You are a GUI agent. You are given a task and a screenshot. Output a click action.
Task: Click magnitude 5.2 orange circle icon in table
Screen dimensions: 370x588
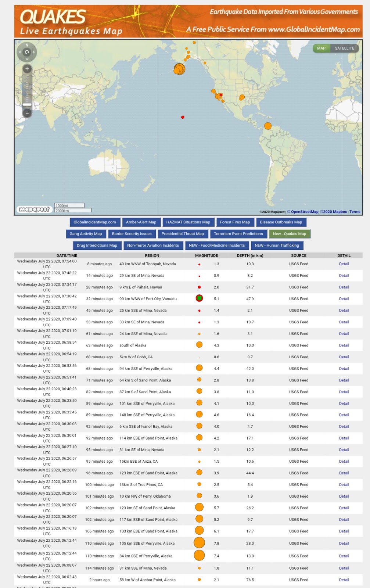[199, 519]
